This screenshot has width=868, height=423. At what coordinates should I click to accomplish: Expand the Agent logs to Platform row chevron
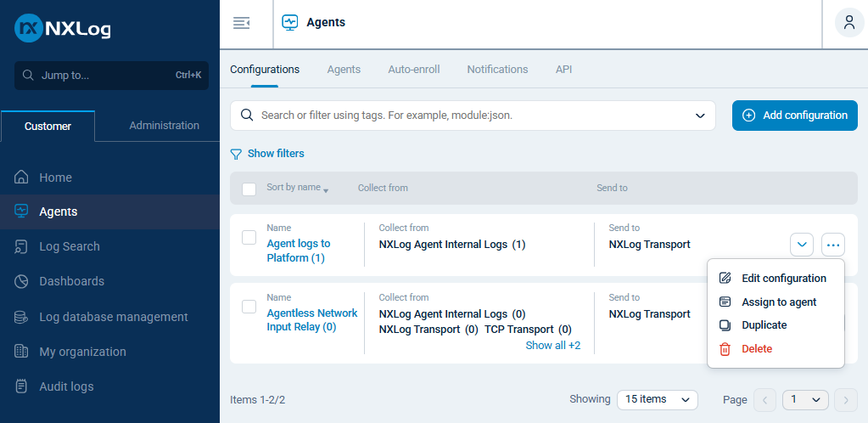(802, 245)
